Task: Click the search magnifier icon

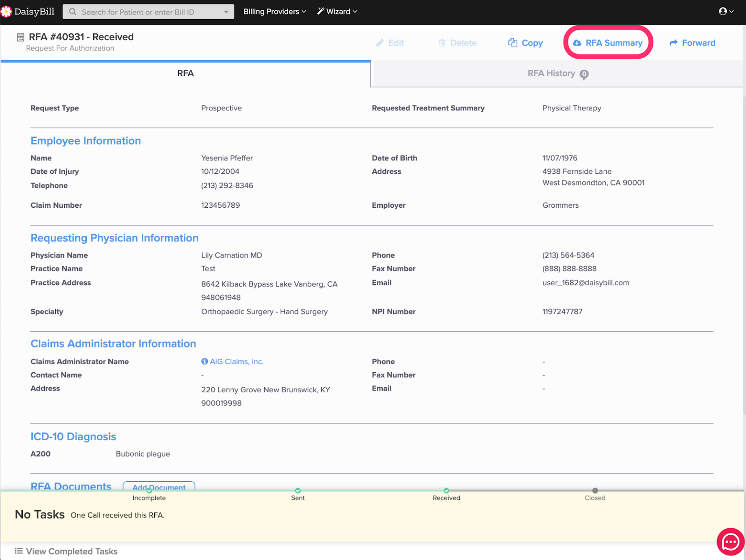Action: (73, 12)
